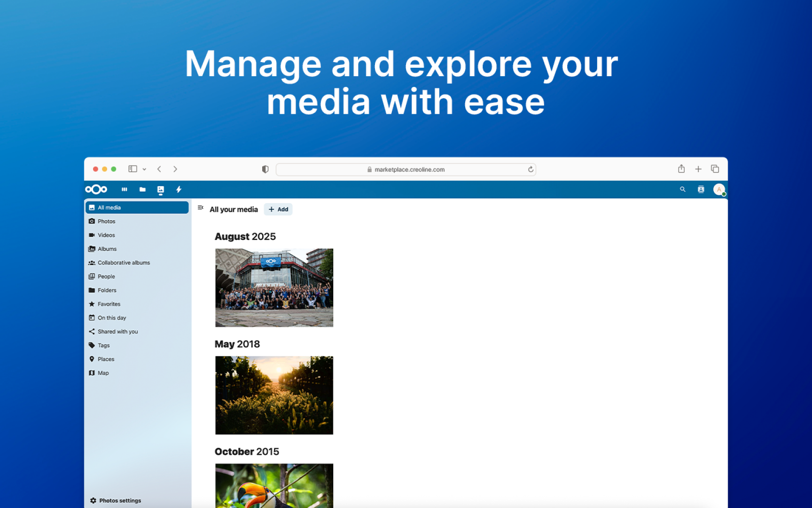This screenshot has width=812, height=508.
Task: Go forward with browser forward arrow
Action: point(175,169)
